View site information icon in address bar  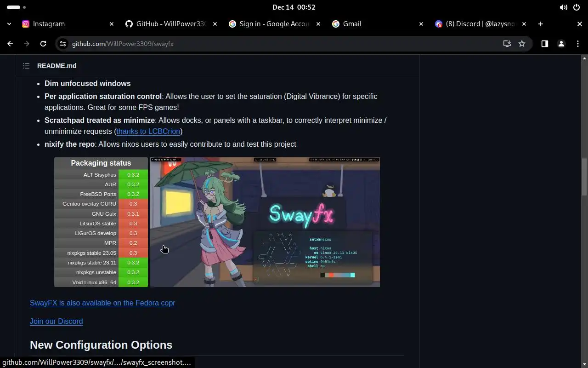[x=63, y=44]
